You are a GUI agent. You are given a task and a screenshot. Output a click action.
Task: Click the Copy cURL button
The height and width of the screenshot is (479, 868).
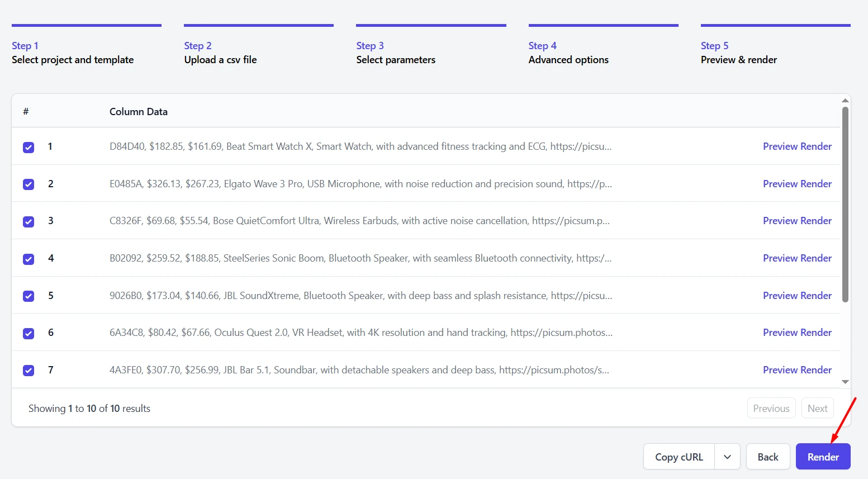click(x=679, y=457)
